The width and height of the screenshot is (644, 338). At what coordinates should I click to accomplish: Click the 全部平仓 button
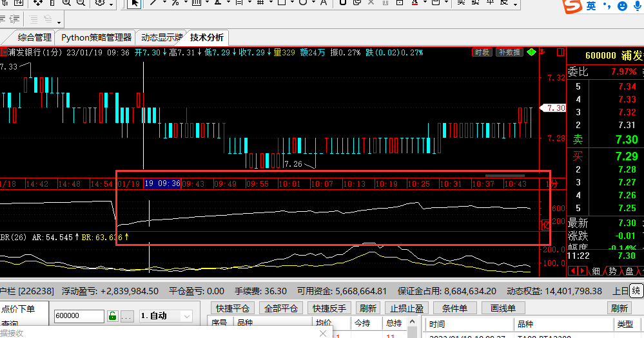point(281,308)
